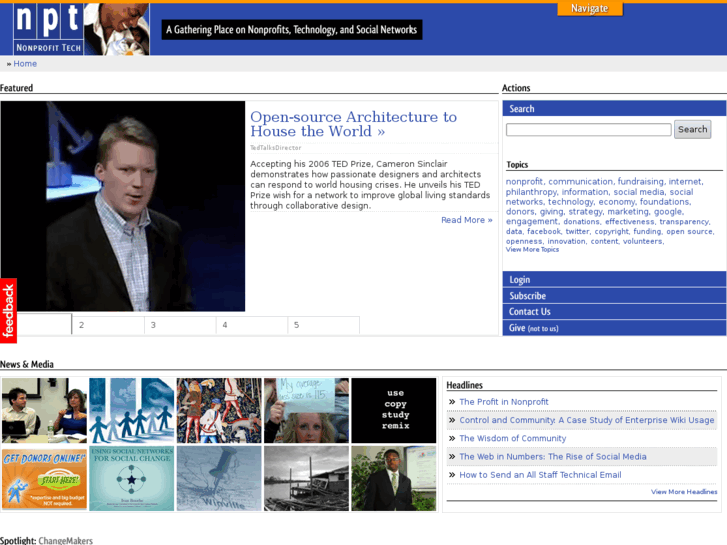Click View More Topics link
This screenshot has height=545, width=727.
point(532,250)
